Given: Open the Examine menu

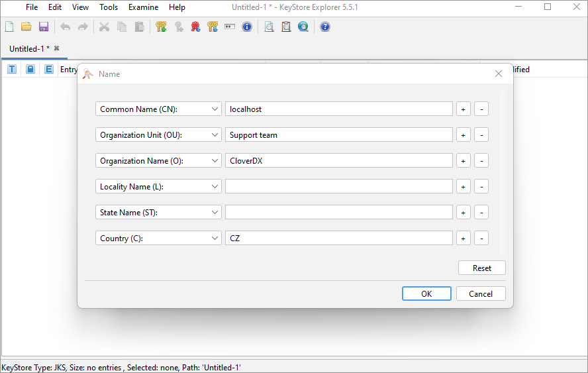Looking at the screenshot, I should pyautogui.click(x=143, y=7).
